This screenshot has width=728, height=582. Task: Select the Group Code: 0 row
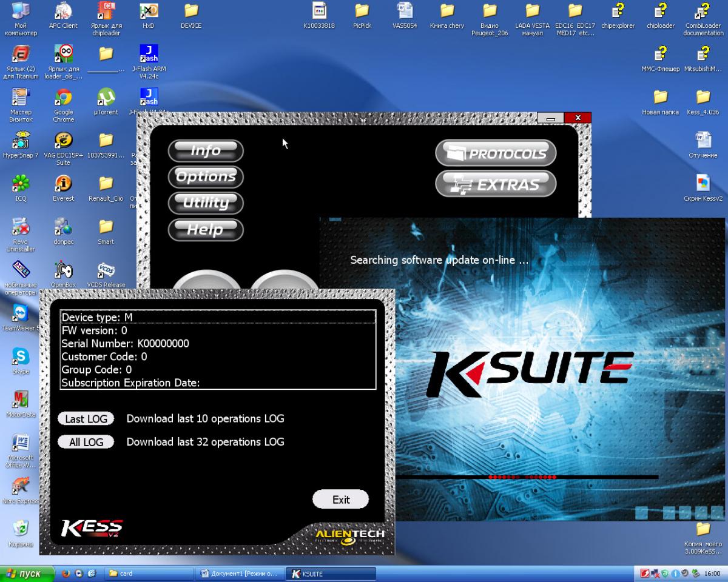(x=218, y=370)
